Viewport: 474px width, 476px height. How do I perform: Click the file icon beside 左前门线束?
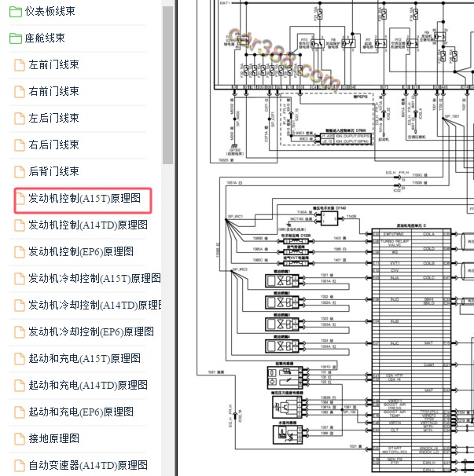(x=20, y=65)
